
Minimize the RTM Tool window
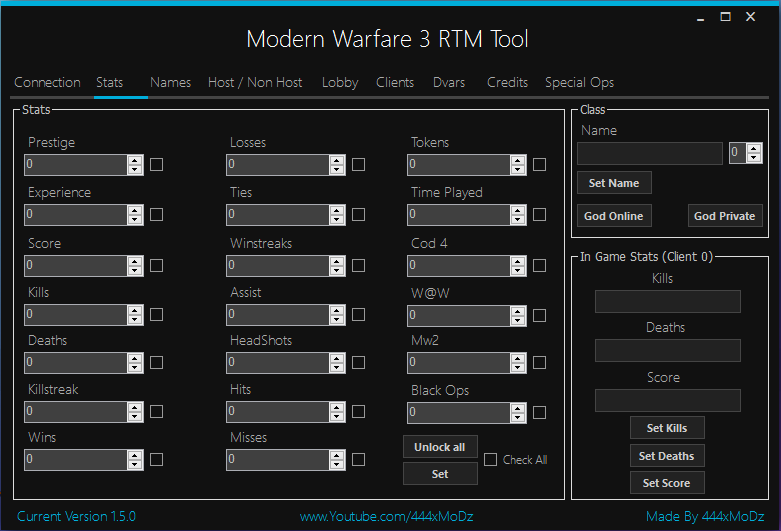pos(700,17)
